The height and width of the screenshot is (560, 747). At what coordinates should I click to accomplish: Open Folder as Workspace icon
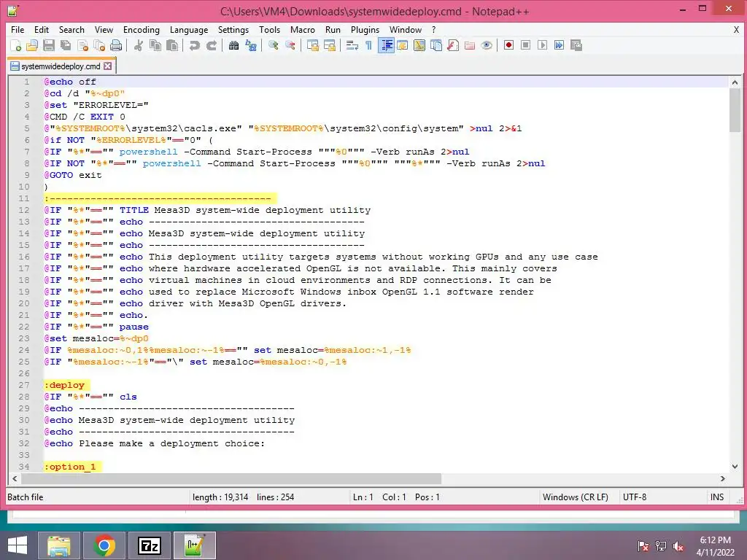[x=470, y=45]
